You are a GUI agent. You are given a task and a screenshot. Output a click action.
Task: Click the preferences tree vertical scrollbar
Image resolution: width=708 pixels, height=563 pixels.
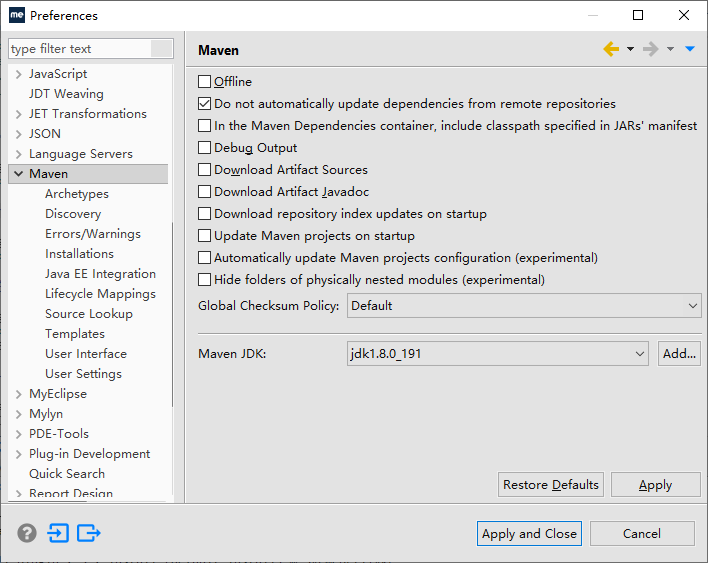pos(172,315)
